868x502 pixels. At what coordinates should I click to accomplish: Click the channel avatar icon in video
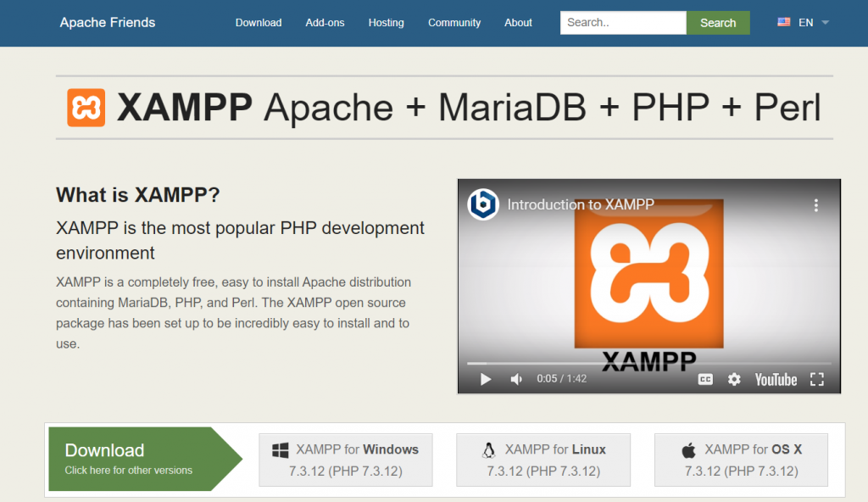coord(483,204)
